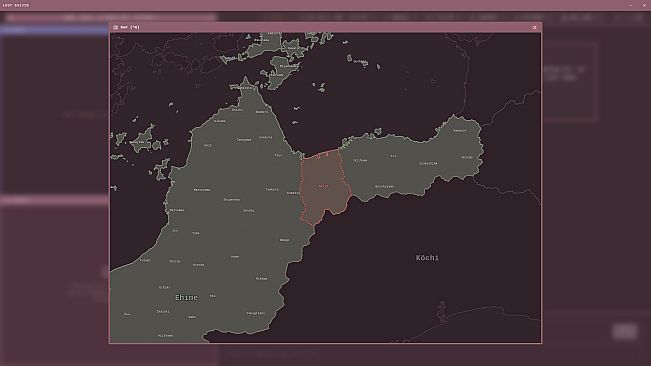Minimize the main application window
651x366 pixels.
pyautogui.click(x=630, y=5)
